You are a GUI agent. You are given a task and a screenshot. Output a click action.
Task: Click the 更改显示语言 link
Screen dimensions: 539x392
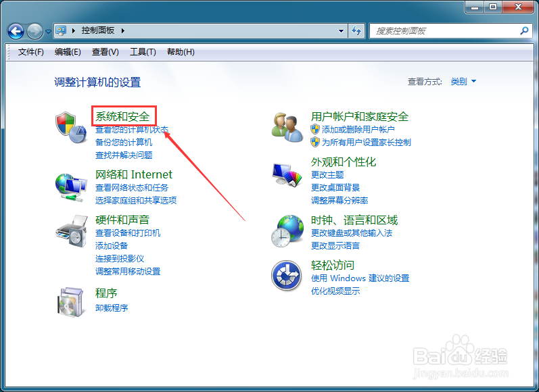[335, 245]
